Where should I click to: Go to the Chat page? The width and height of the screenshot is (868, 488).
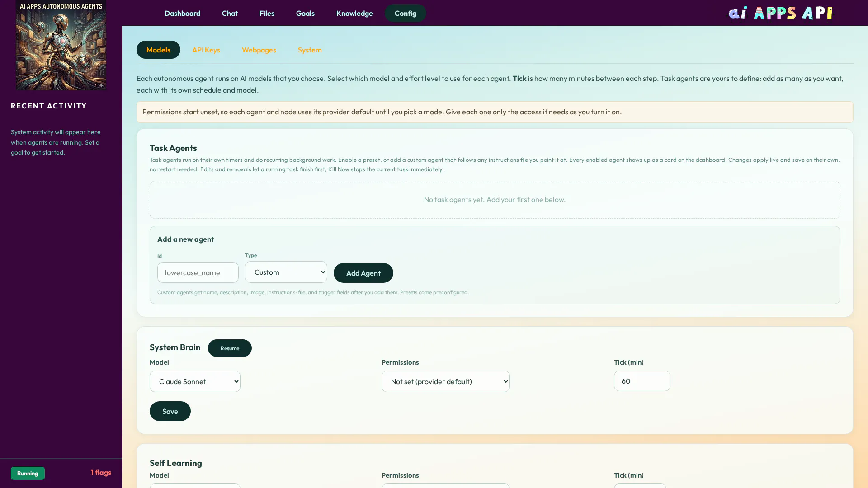point(230,13)
